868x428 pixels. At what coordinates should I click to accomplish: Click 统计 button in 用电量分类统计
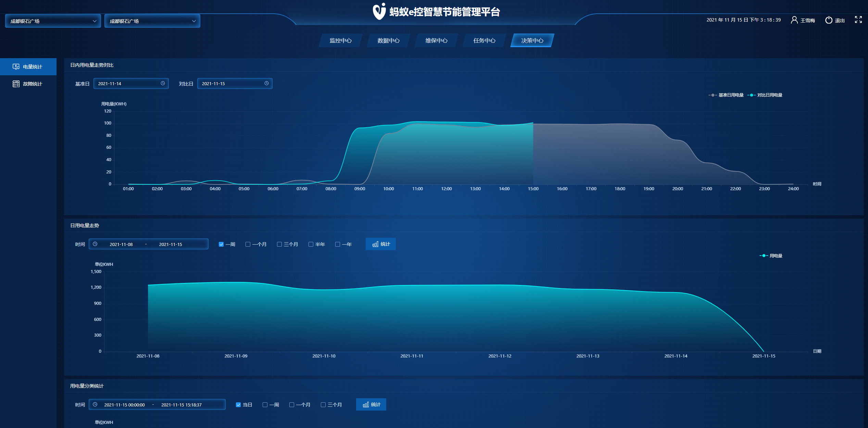[371, 404]
